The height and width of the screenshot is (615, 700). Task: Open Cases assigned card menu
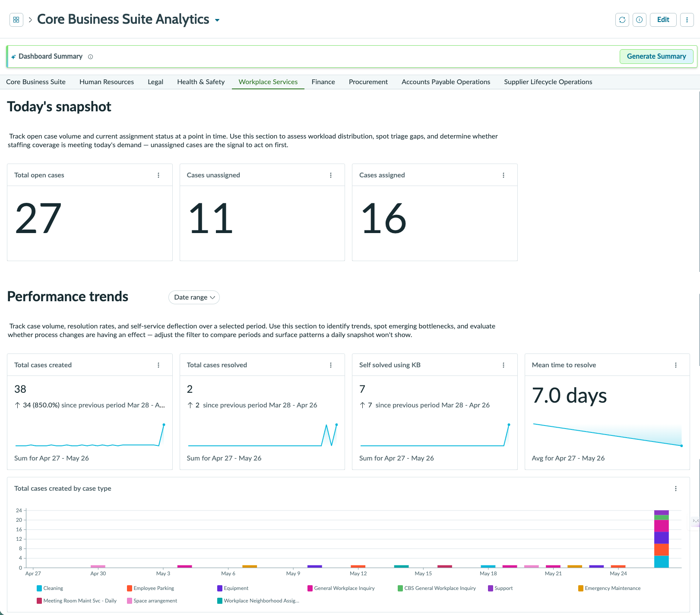point(504,175)
